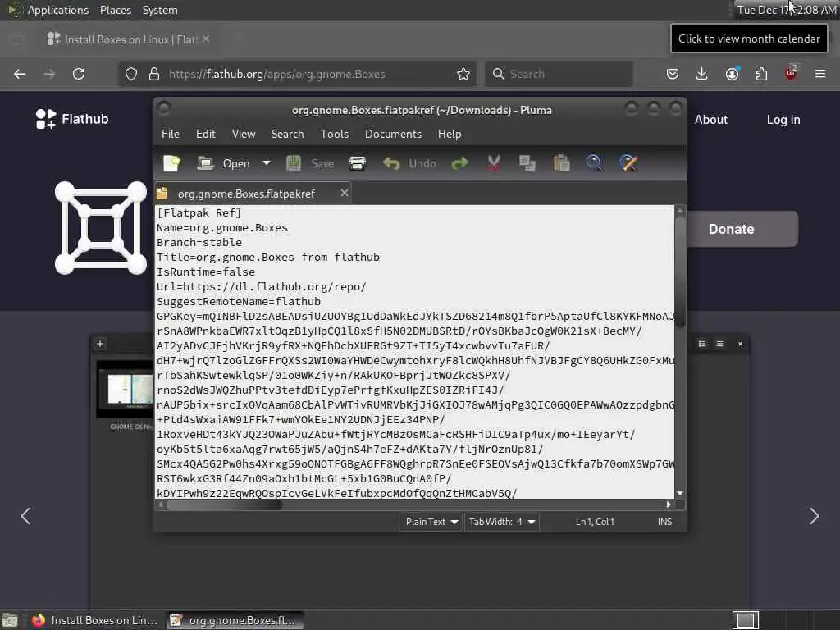Show previous screenshot with left arrow
This screenshot has width=840, height=630.
click(x=25, y=516)
